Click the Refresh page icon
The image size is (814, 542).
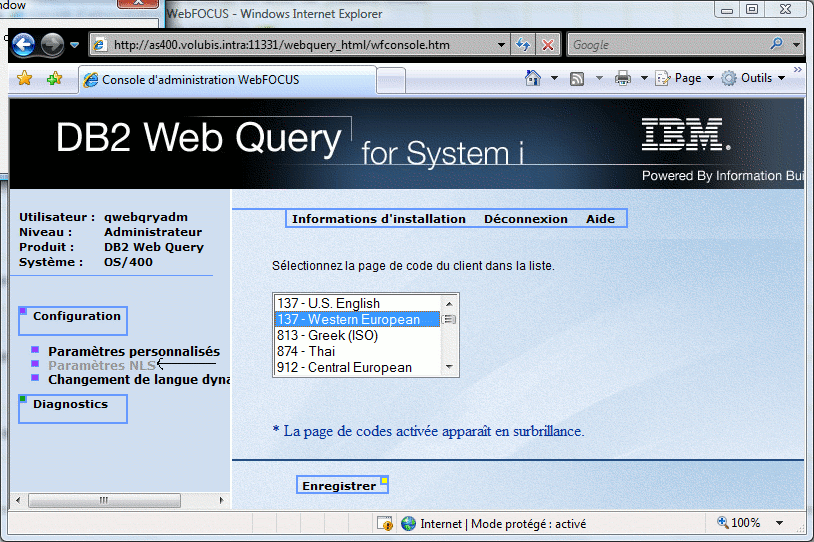[523, 45]
